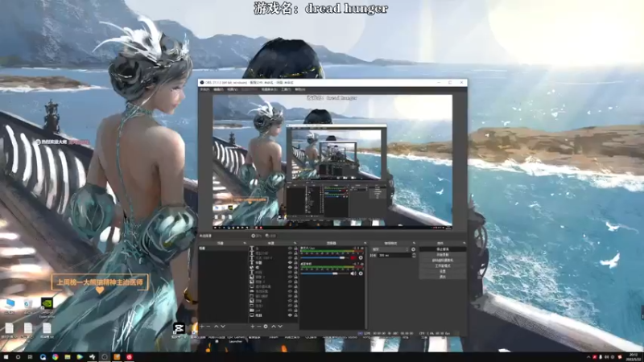The height and width of the screenshot is (362, 644).
Task: Click the 启动虚拟摄像机 button in Controls
Action: click(x=442, y=260)
